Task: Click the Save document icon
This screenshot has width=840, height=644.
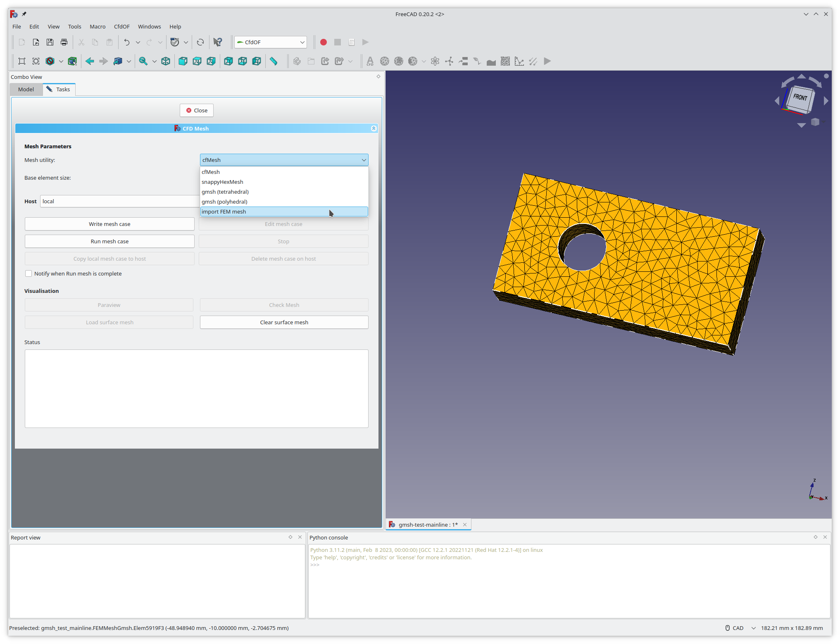Action: (50, 42)
